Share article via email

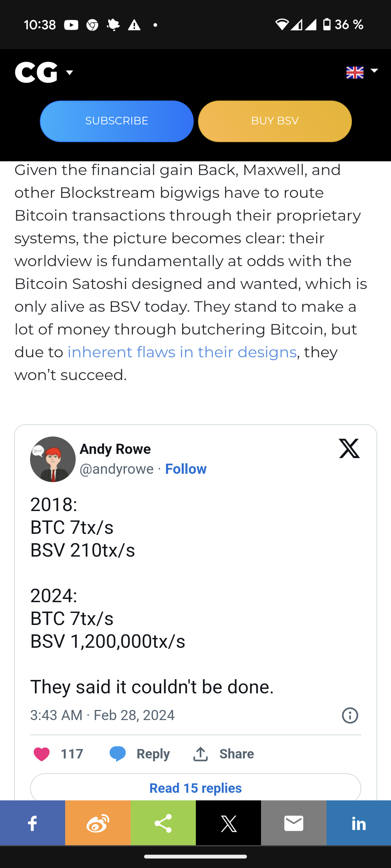pos(294,823)
